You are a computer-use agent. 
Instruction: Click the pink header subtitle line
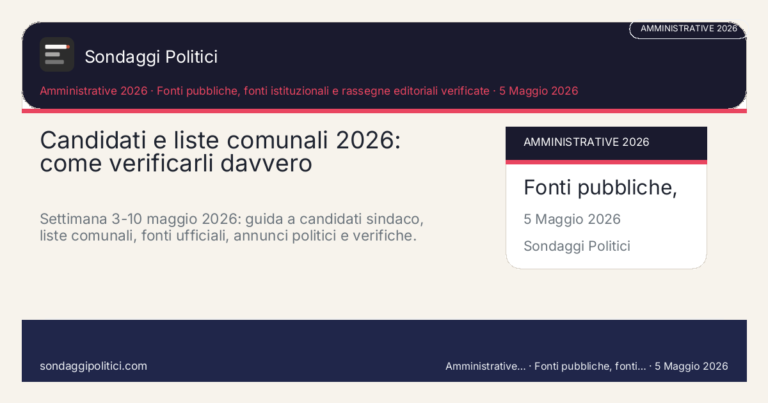point(309,91)
